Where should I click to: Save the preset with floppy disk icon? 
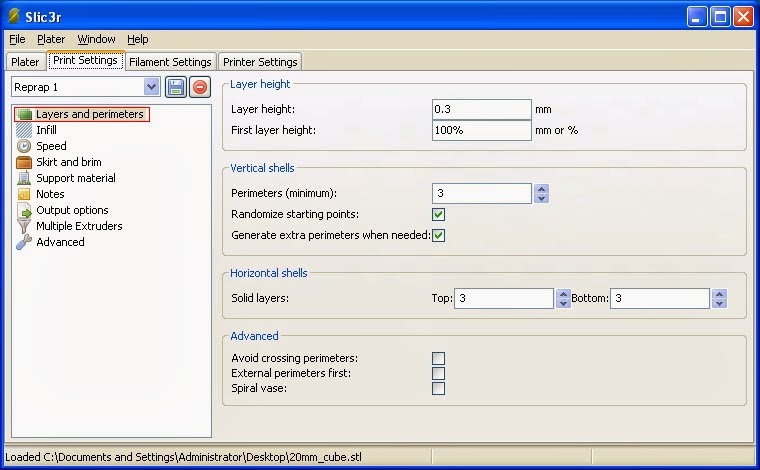176,87
